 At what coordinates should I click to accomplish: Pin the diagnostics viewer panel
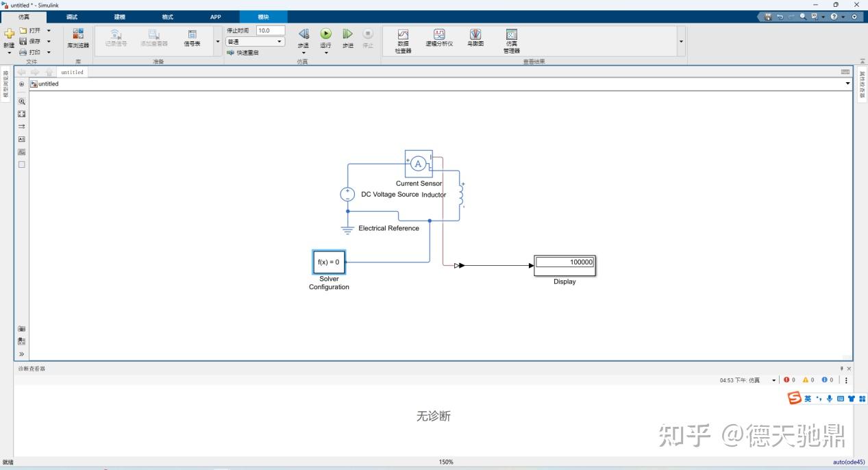841,368
